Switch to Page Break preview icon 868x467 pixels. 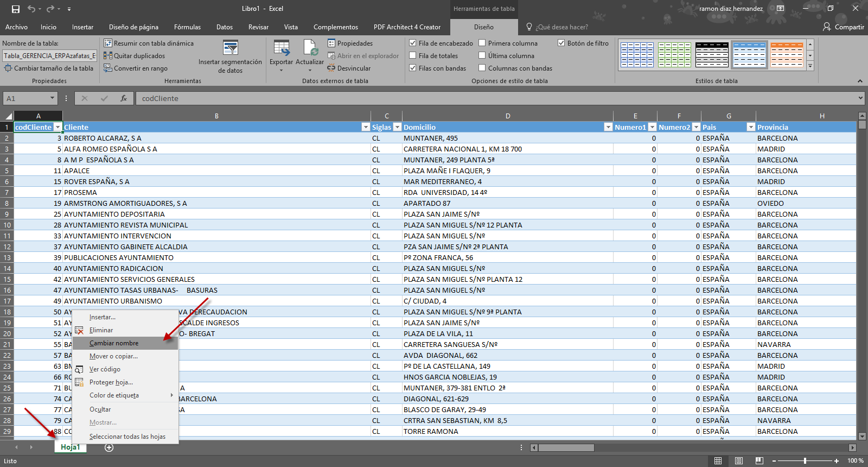pyautogui.click(x=759, y=460)
